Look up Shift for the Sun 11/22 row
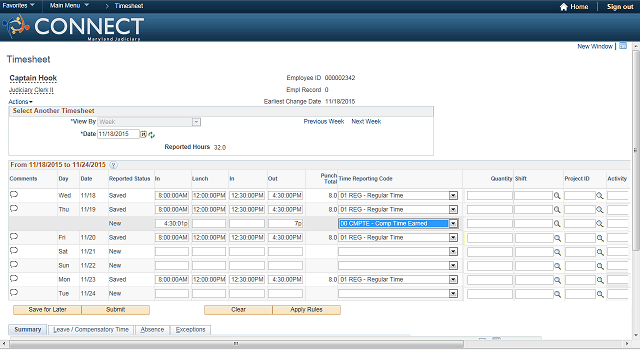This screenshot has width=640, height=360. tap(557, 266)
